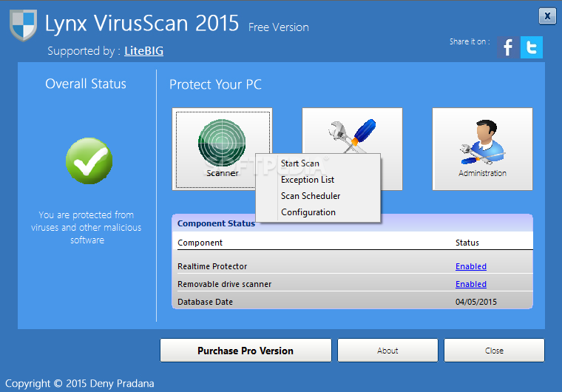The image size is (562, 392).
Task: Click the Database Date value 04/05/2015
Action: coord(476,302)
